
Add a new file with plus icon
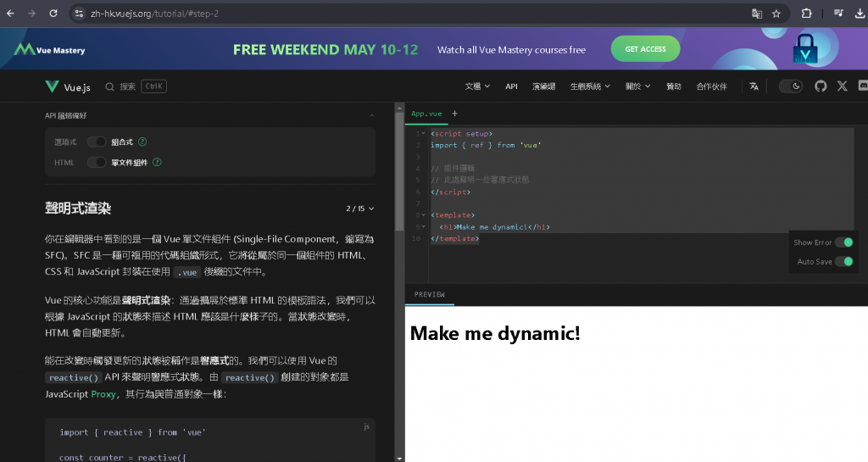[454, 114]
